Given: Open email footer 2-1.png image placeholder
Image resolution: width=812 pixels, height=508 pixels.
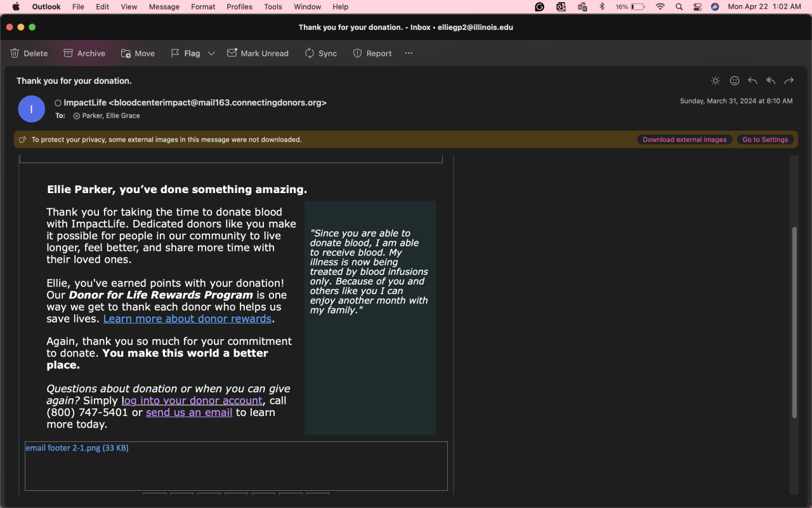Looking at the screenshot, I should (77, 448).
